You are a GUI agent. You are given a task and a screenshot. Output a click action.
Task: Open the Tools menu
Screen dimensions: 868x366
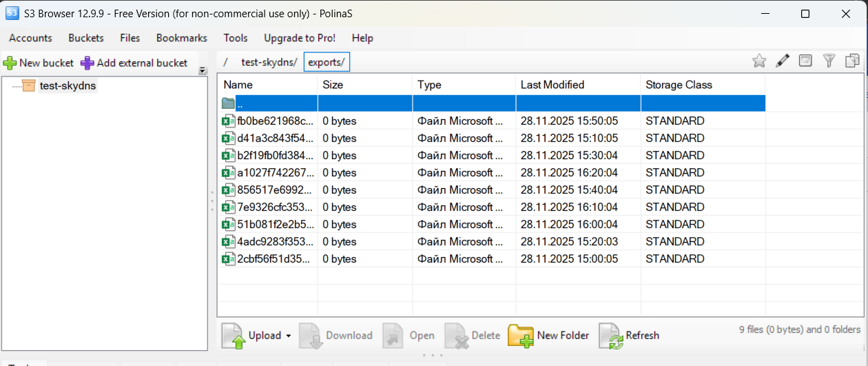(236, 38)
